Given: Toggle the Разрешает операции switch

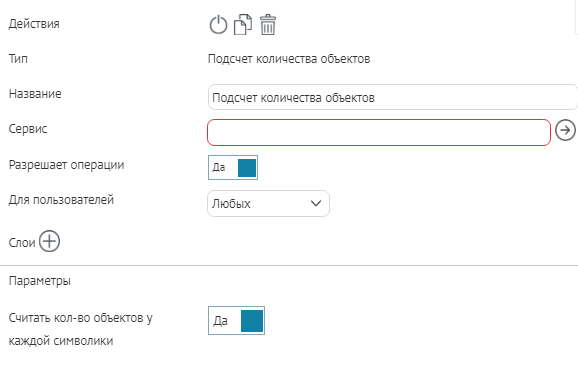Looking at the screenshot, I should tap(233, 167).
